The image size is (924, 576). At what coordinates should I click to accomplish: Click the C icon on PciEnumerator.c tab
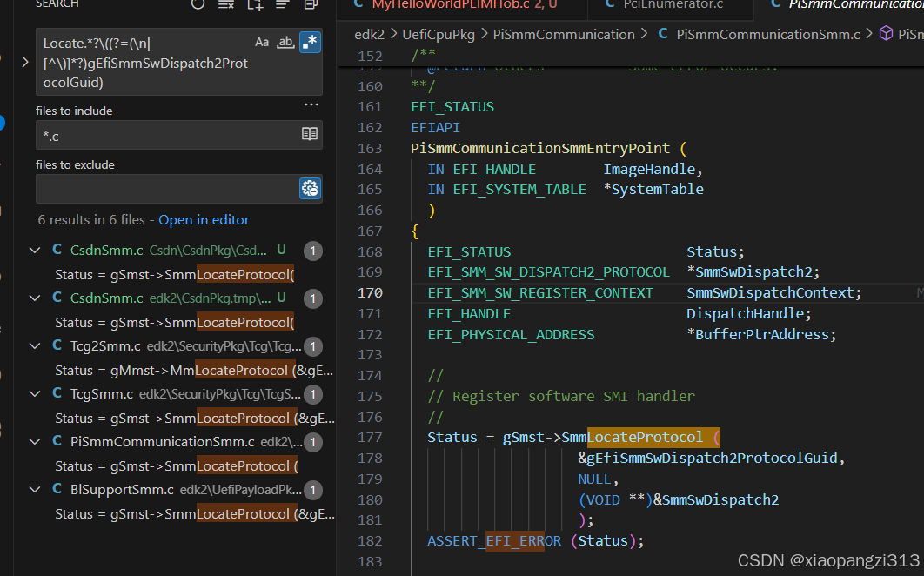[x=610, y=4]
